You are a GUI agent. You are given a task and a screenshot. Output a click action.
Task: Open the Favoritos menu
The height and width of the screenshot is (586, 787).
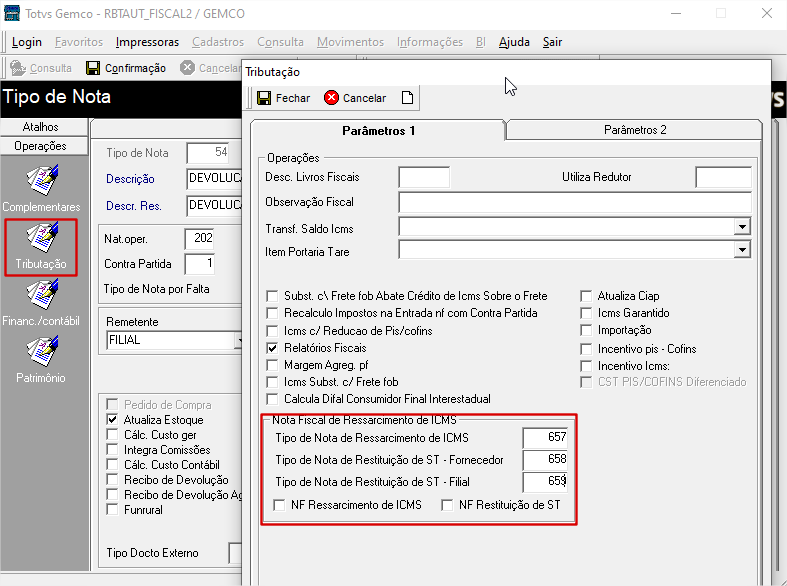tap(79, 42)
